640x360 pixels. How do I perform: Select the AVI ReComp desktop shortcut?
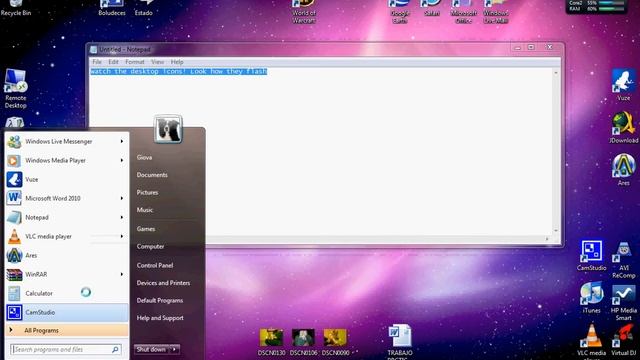623,259
